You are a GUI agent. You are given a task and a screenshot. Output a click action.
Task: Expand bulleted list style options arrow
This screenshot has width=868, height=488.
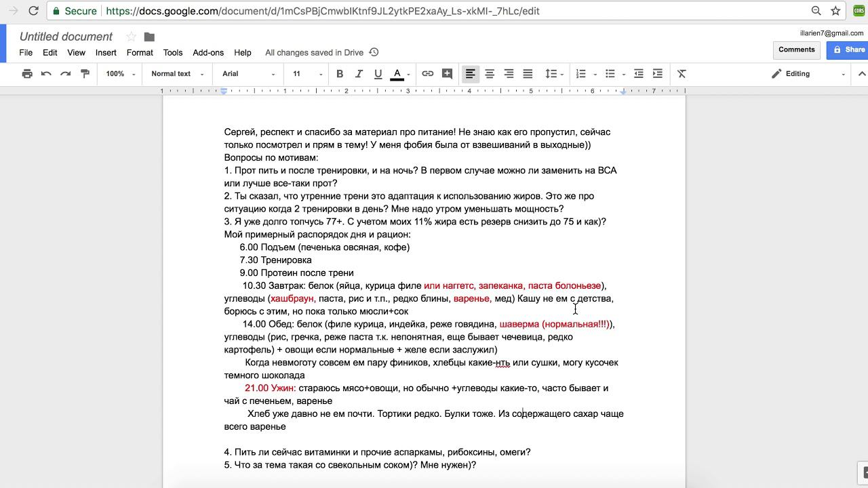(x=624, y=75)
